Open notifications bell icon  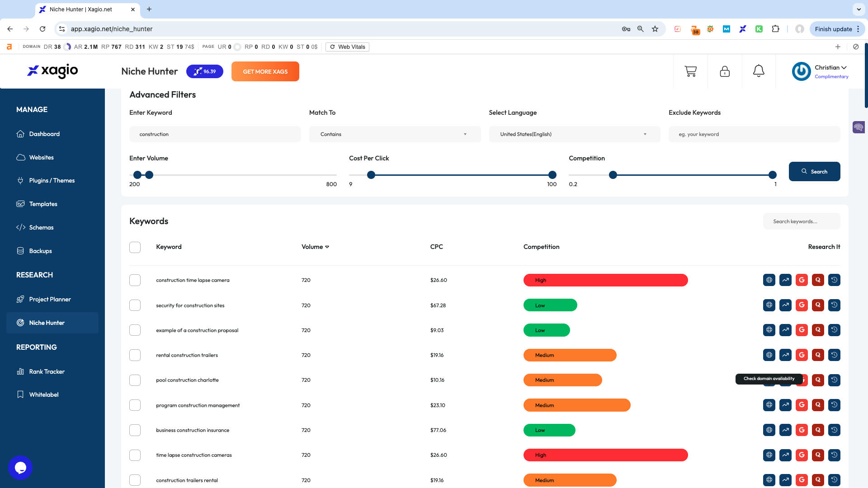pyautogui.click(x=759, y=71)
